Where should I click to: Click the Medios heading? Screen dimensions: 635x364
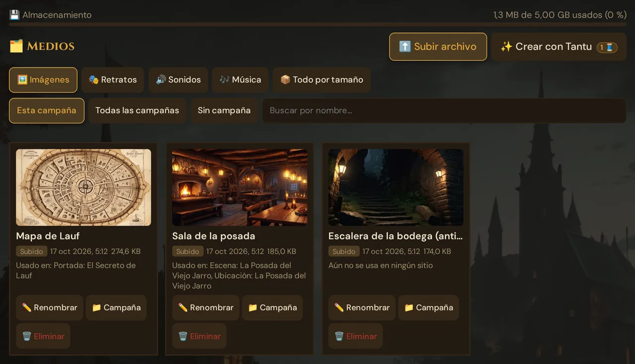pyautogui.click(x=51, y=47)
